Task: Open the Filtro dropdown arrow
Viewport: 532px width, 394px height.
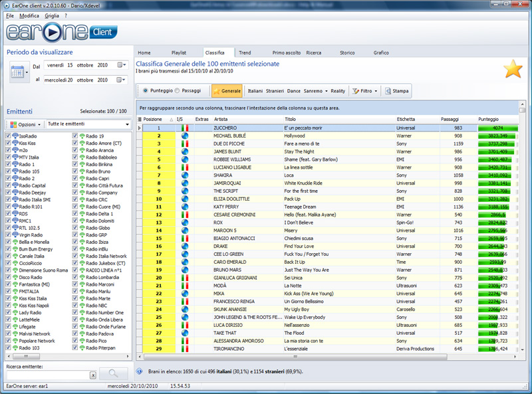Action: tap(376, 91)
